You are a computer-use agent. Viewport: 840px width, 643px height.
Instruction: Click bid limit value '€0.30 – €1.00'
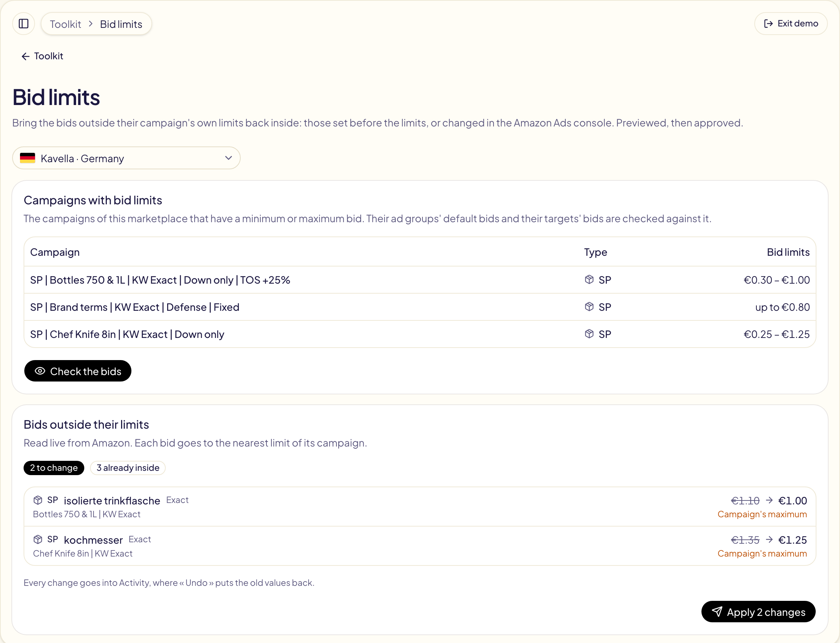click(x=776, y=280)
